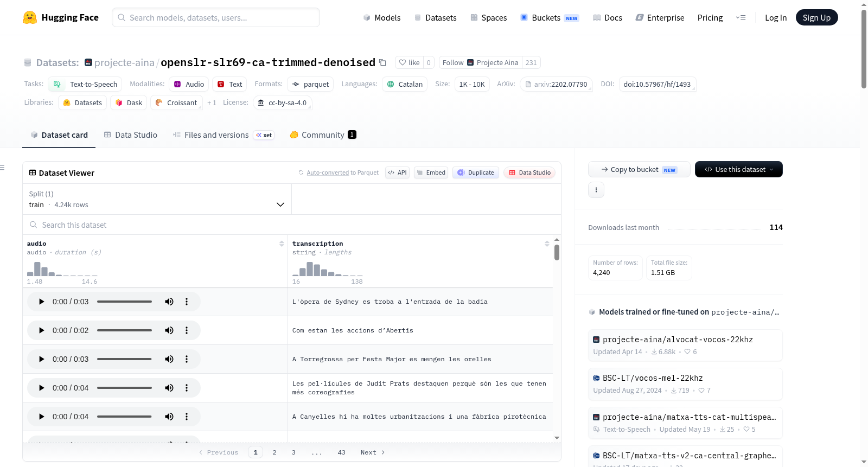Open audio options menu for "A Canyelles" row

(x=187, y=417)
